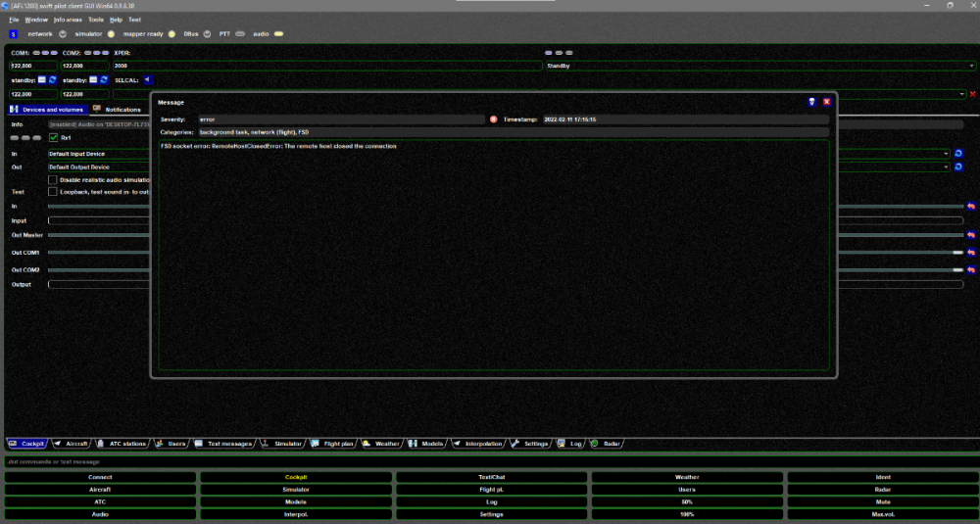980x524 pixels.
Task: Click the skull icon in Message dialog
Action: [812, 102]
